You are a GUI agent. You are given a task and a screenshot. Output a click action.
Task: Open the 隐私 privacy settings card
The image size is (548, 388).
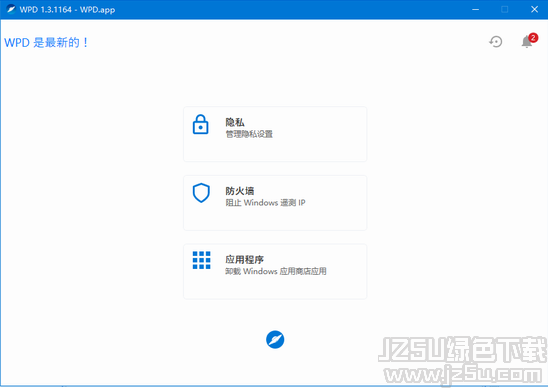pos(275,134)
